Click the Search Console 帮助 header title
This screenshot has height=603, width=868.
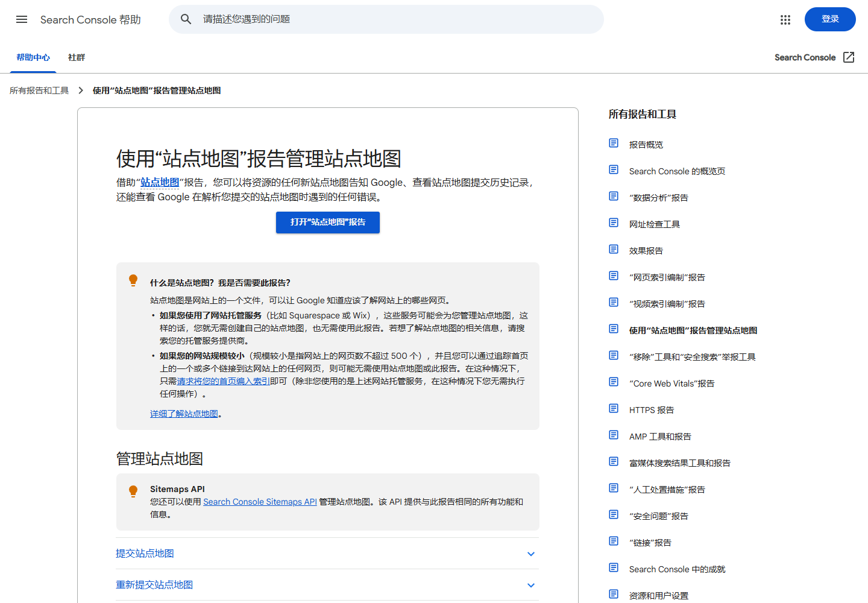pyautogui.click(x=90, y=20)
